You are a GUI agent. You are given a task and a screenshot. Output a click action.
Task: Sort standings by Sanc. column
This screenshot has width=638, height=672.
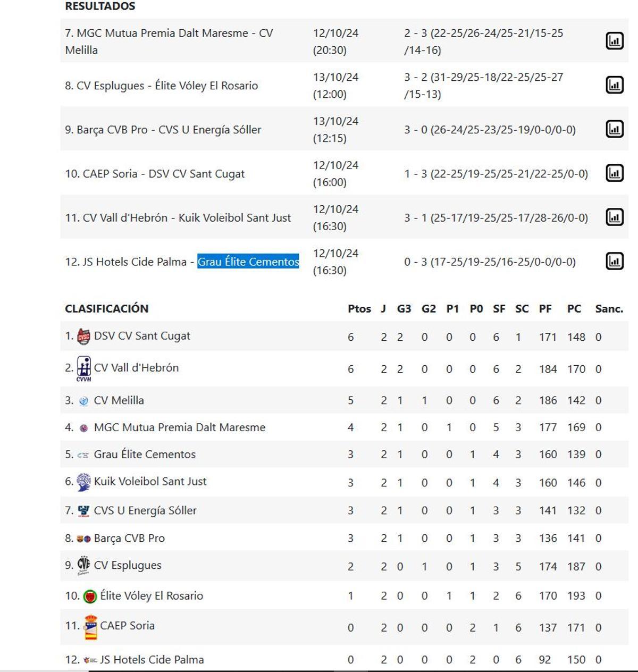tap(610, 308)
